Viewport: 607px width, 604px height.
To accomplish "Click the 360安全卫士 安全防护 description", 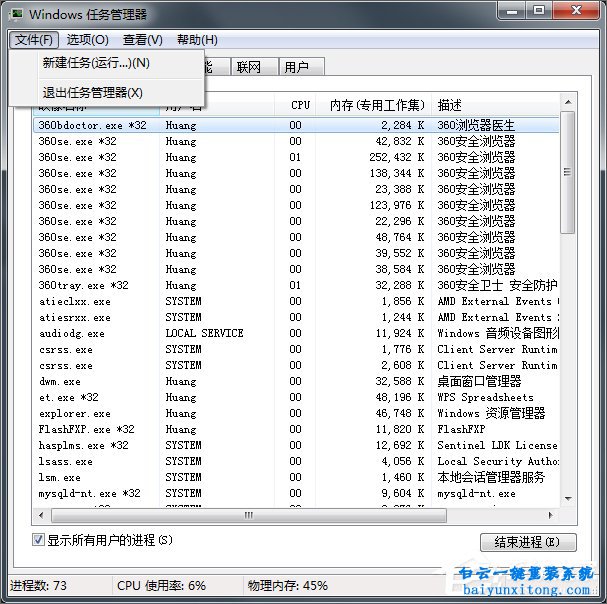I will click(497, 285).
